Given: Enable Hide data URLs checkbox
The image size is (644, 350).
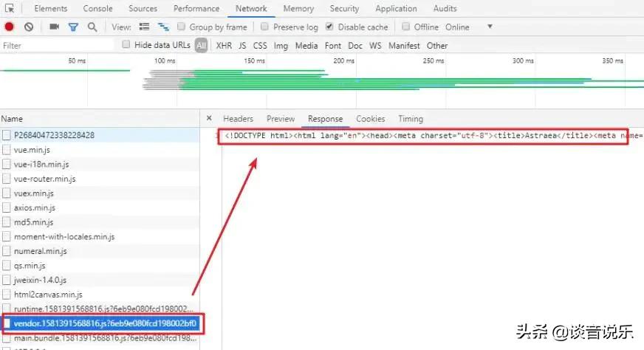Looking at the screenshot, I should point(126,45).
